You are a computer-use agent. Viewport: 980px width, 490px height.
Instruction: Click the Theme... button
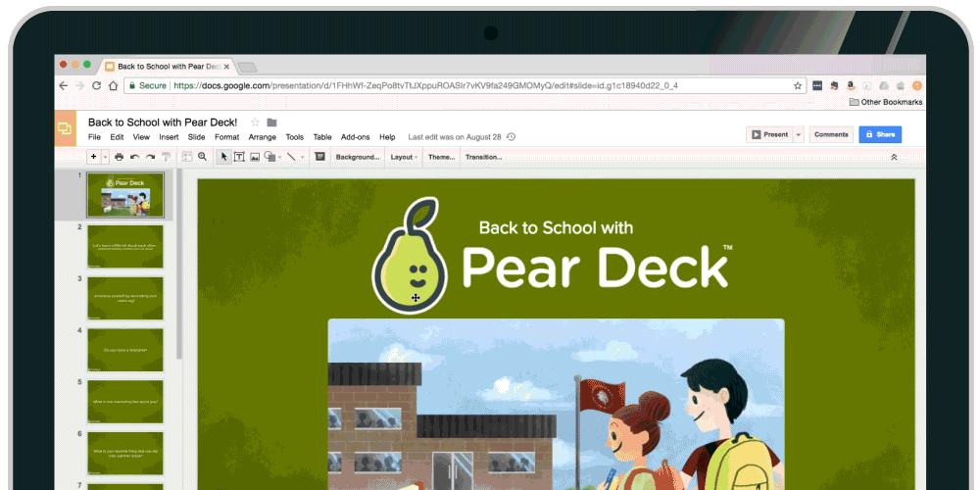click(x=441, y=157)
